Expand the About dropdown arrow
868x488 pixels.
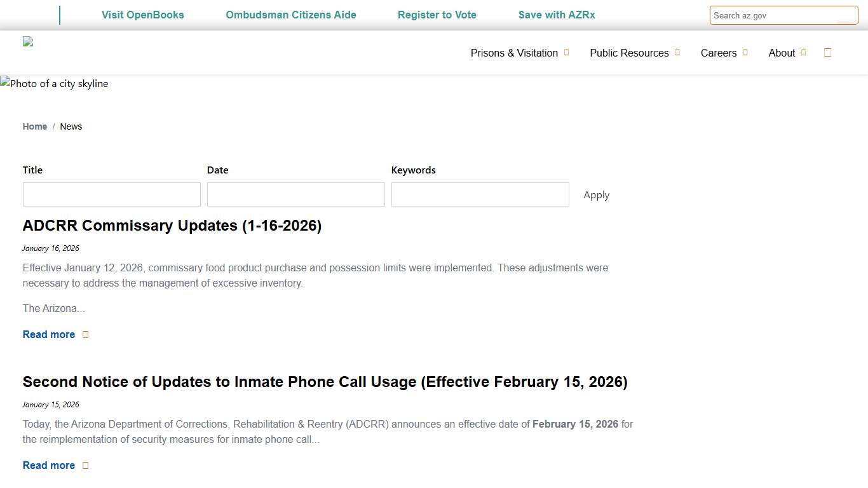pyautogui.click(x=804, y=53)
